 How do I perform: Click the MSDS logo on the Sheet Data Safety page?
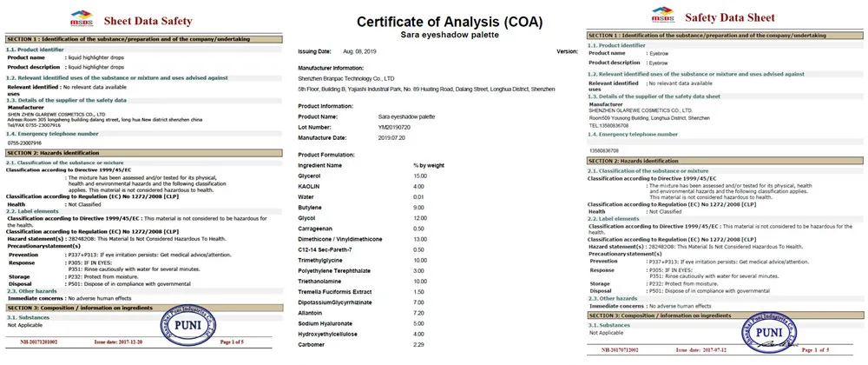[x=82, y=19]
